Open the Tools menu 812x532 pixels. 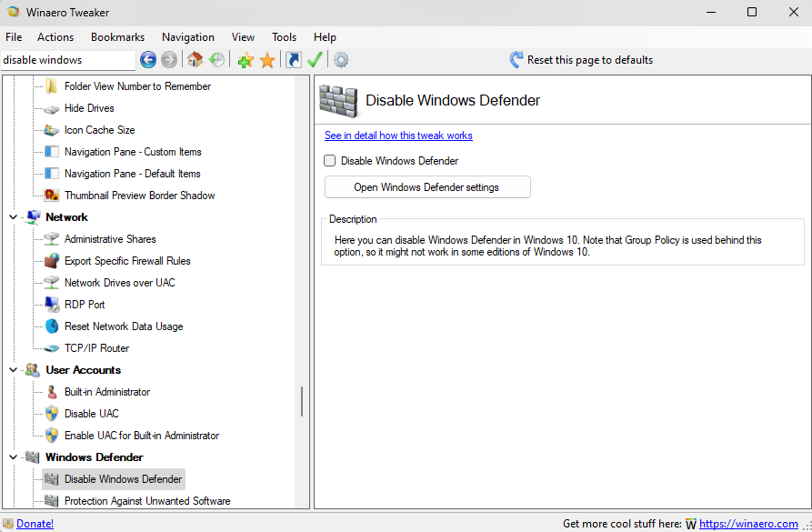(284, 37)
